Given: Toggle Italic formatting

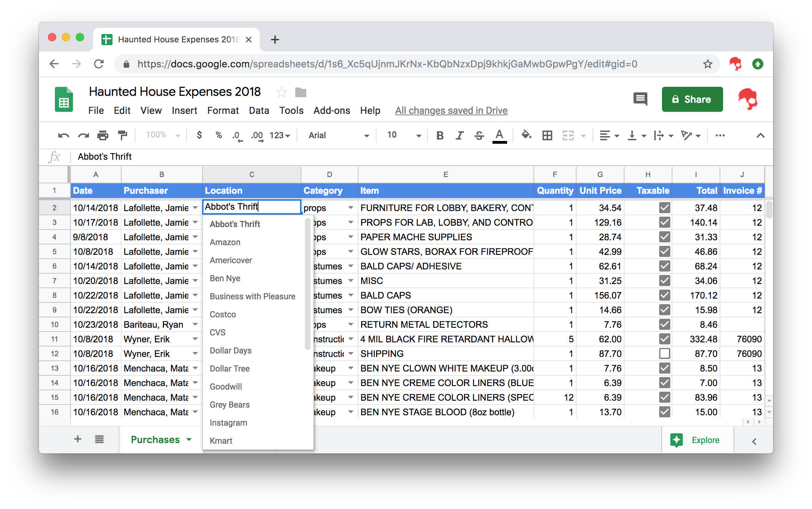Looking at the screenshot, I should [459, 135].
